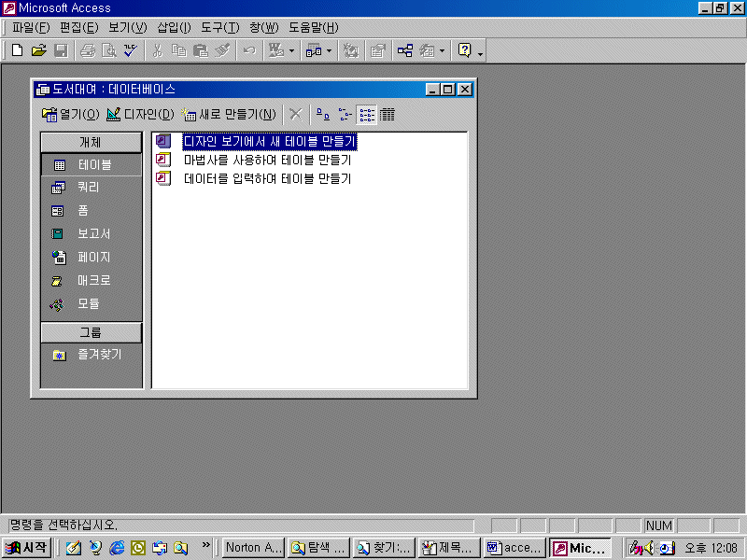The height and width of the screenshot is (560, 747).
Task: Expand the Analyze dropdown arrow
Action: coord(329,50)
